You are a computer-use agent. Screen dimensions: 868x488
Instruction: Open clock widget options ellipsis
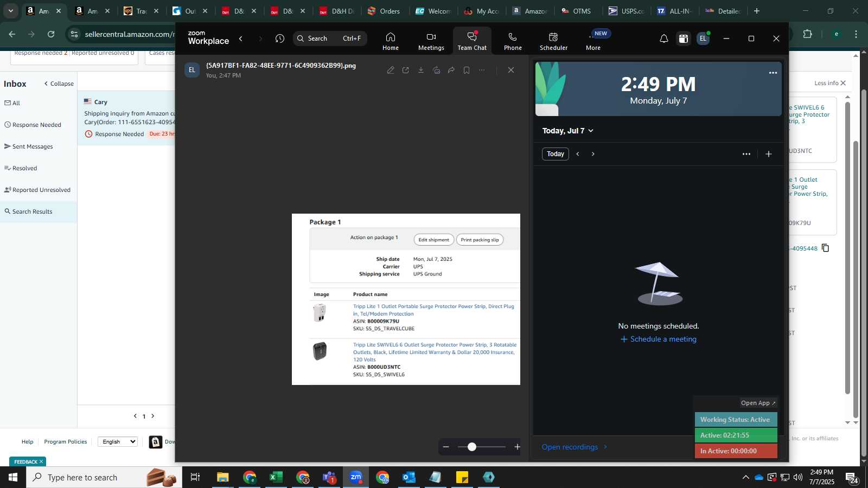click(773, 73)
